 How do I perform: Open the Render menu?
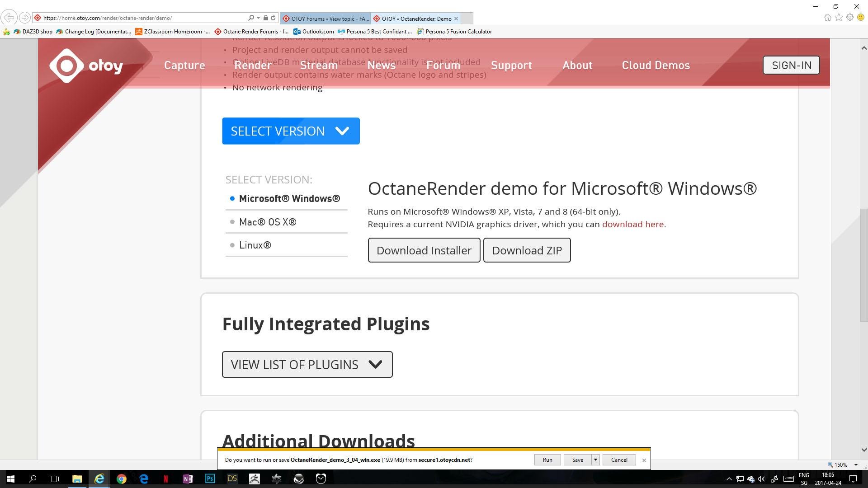point(253,65)
